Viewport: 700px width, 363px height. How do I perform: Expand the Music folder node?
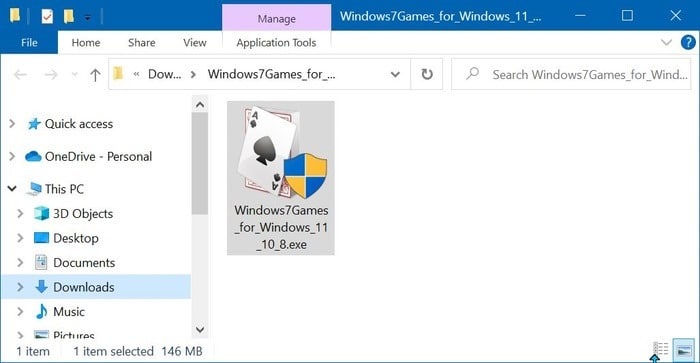(x=20, y=312)
